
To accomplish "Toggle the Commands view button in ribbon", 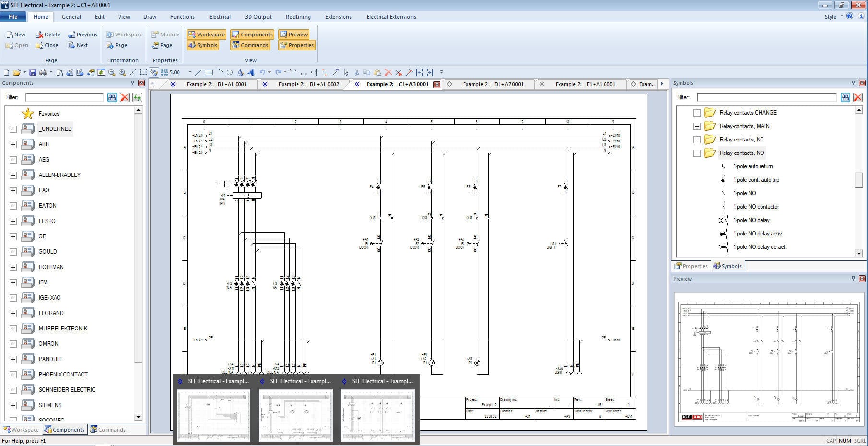I will (250, 45).
